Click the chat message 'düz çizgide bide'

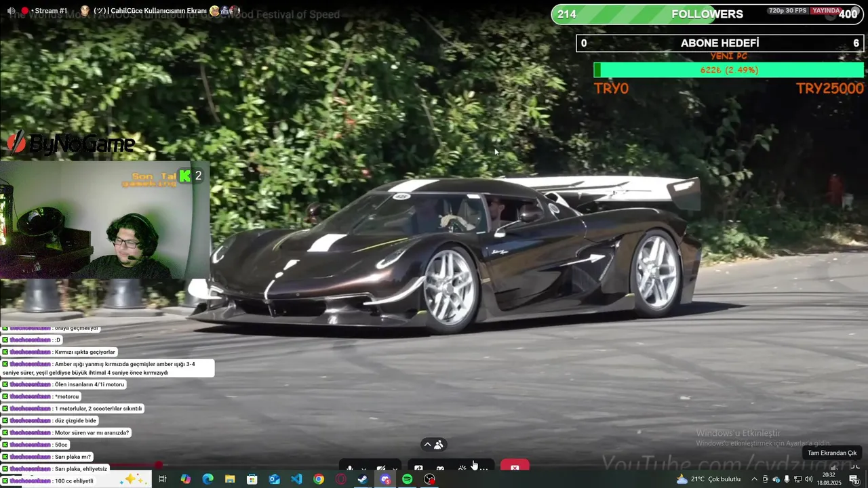(75, 420)
